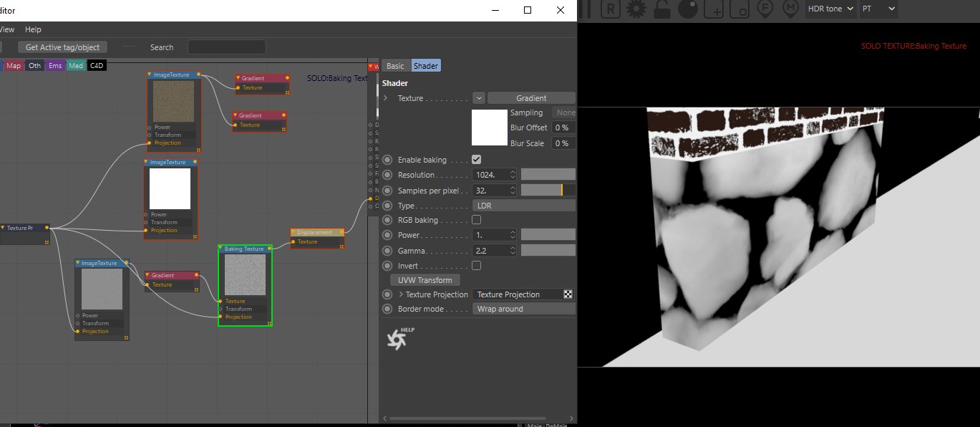
Task: Open Border mode Wrap around dropdown
Action: (523, 309)
